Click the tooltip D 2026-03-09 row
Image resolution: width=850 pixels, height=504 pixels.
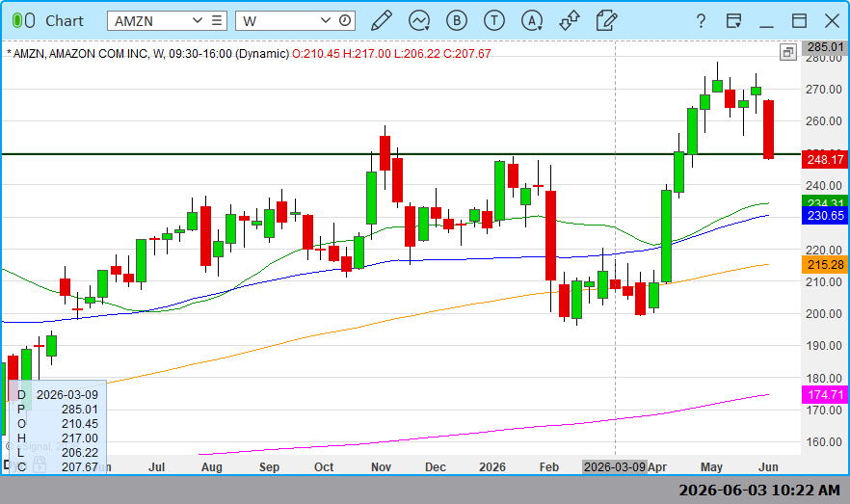[58, 394]
